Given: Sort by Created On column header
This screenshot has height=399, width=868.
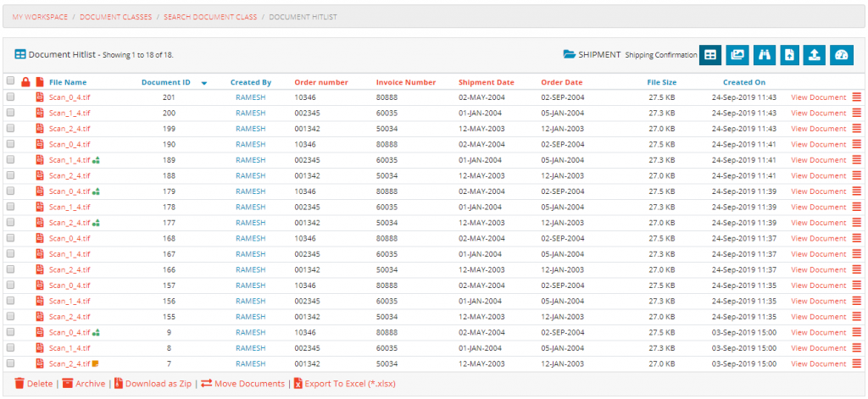Looking at the screenshot, I should click(x=743, y=82).
